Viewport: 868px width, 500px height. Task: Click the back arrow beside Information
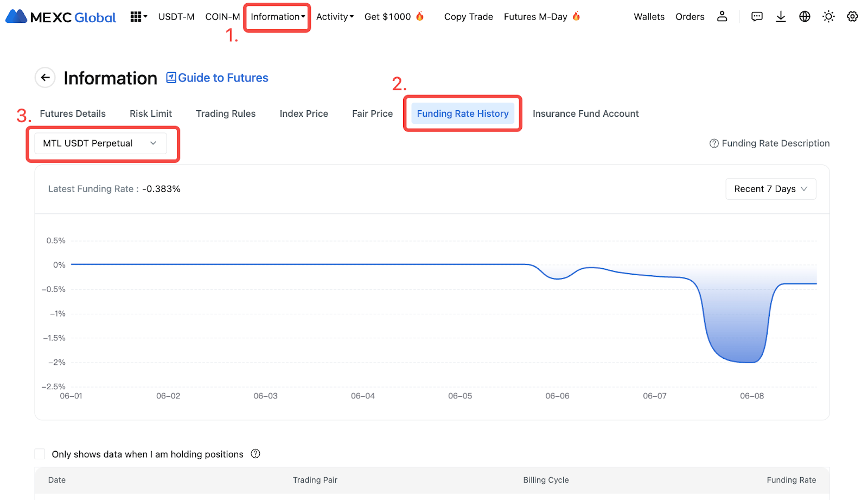[x=46, y=78]
